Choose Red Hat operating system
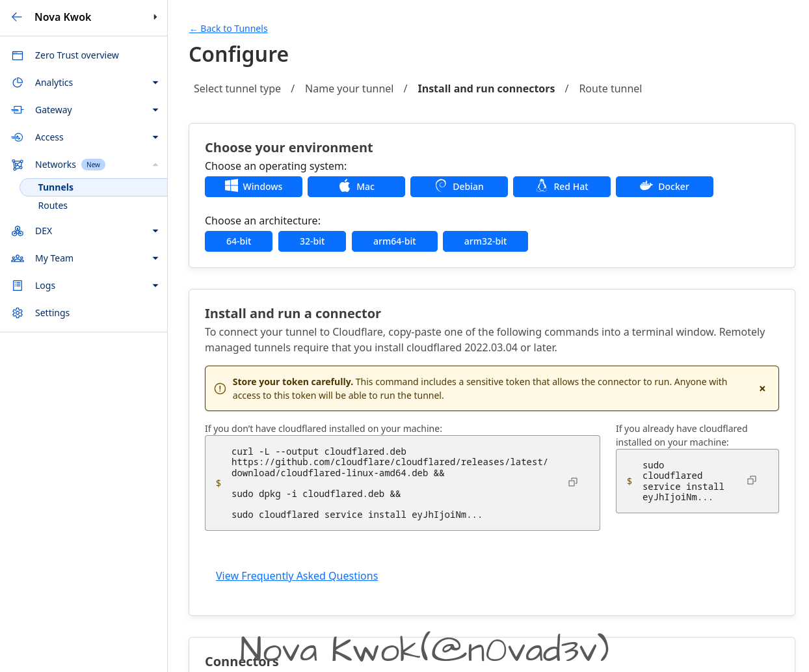This screenshot has height=672, width=809. point(562,187)
